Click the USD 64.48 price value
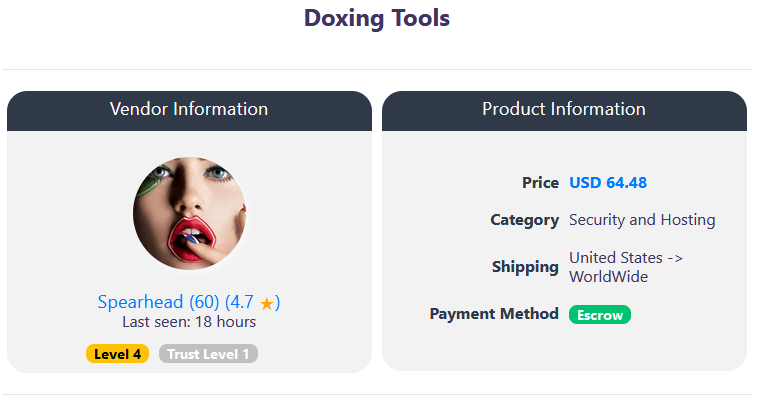The width and height of the screenshot is (763, 419). click(x=608, y=183)
